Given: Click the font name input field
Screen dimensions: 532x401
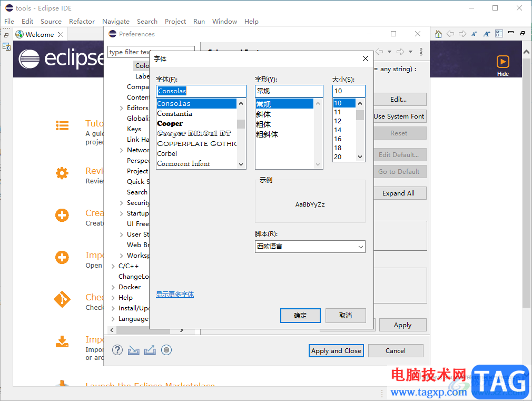Looking at the screenshot, I should coord(201,91).
